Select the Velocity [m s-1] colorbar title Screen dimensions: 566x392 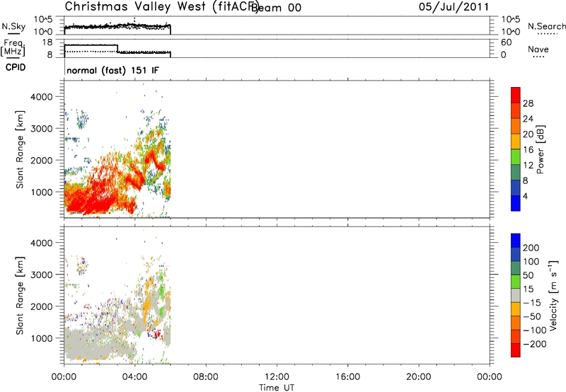pos(553,295)
